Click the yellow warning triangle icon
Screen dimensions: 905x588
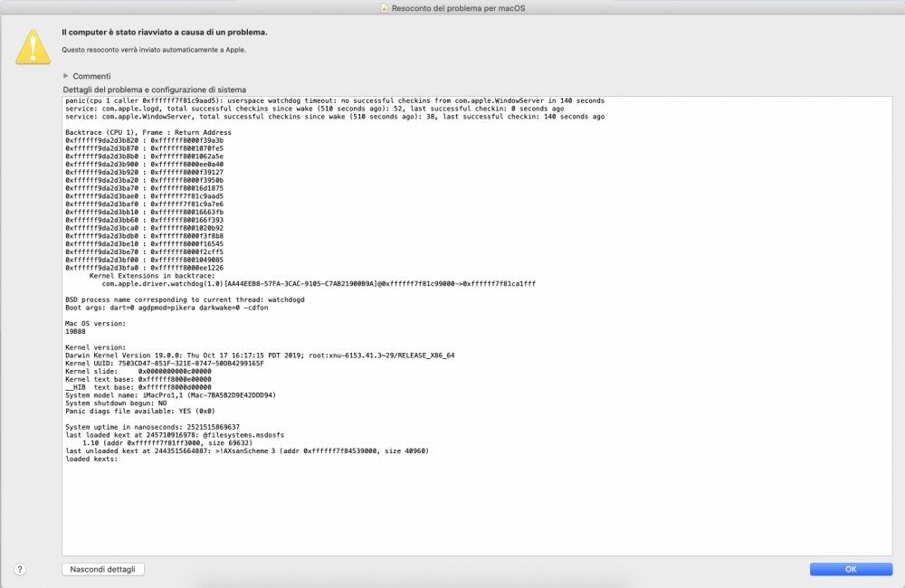33,47
